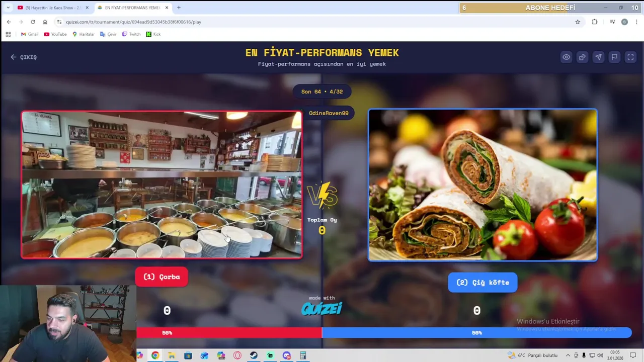Click the flag report icon
644x362 pixels.
tap(614, 57)
